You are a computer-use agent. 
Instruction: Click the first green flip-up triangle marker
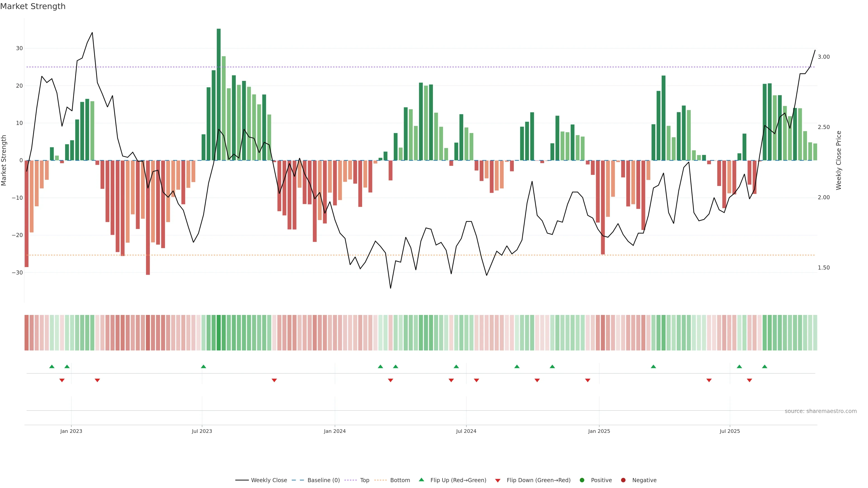[52, 366]
